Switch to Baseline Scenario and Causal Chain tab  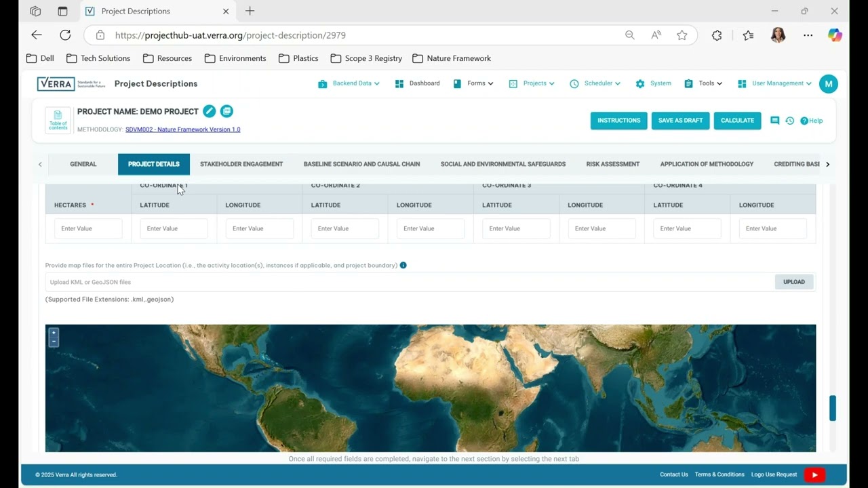[361, 164]
